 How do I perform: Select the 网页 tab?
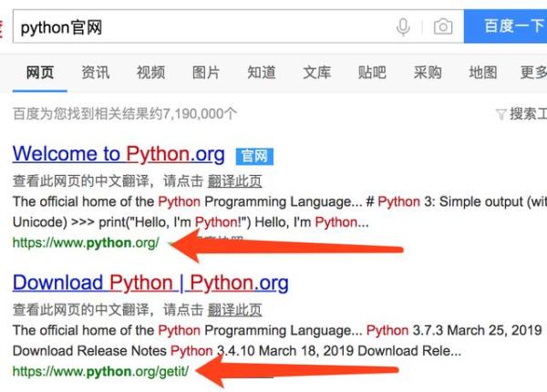click(x=40, y=73)
